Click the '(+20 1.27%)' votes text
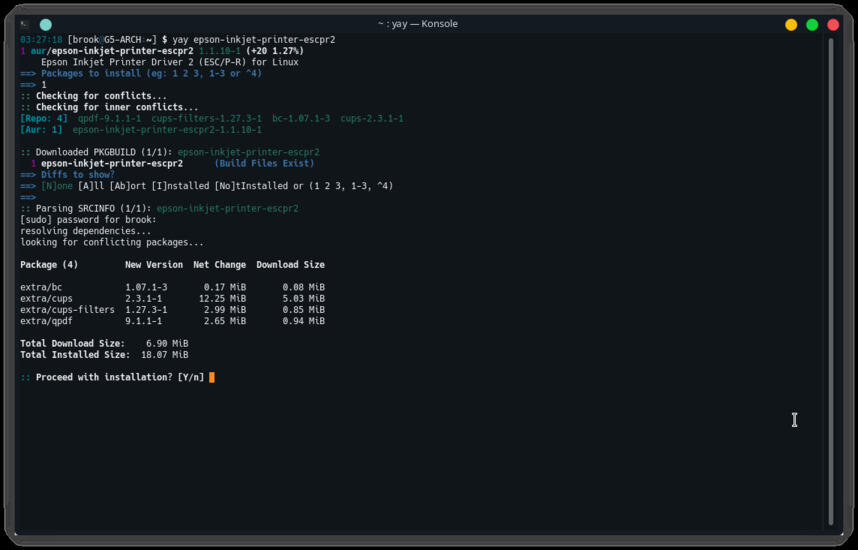Screen dimensions: 858x550 tap(275, 51)
